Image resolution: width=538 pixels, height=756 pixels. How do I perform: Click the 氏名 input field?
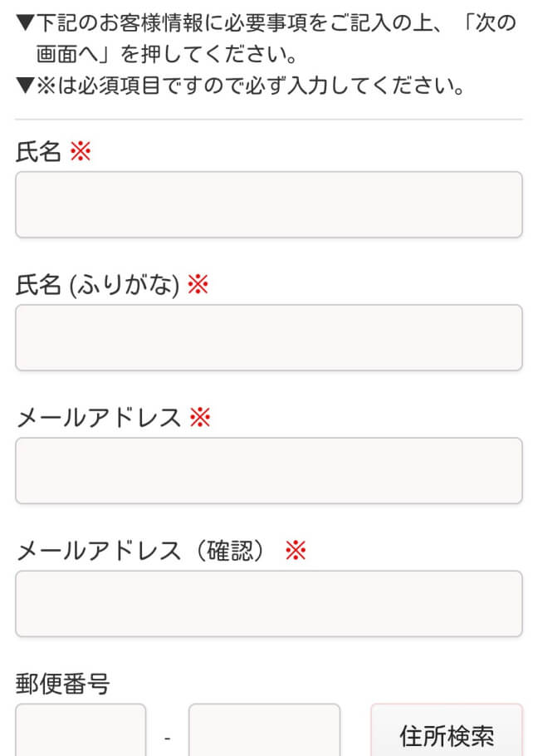268,204
